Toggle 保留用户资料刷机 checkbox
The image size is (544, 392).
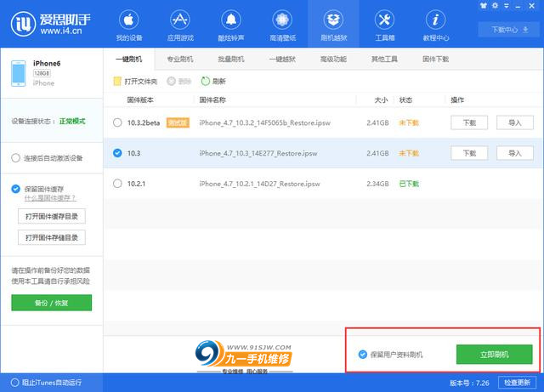(363, 354)
